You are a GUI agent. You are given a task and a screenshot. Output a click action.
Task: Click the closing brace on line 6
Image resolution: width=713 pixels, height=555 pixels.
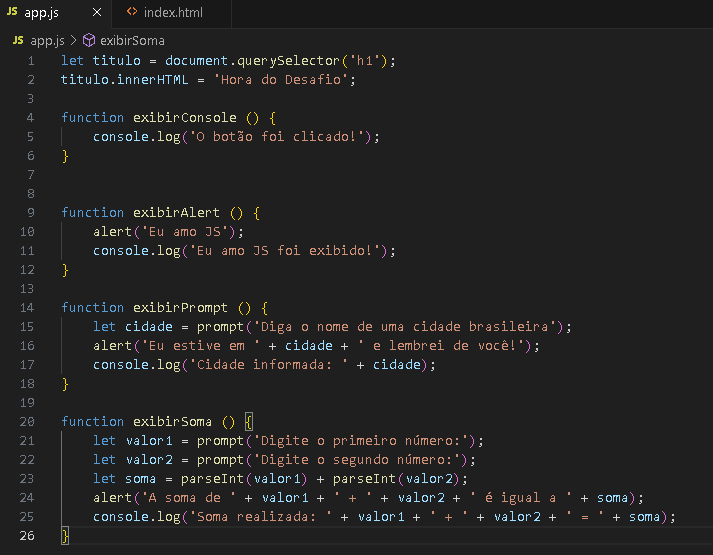[x=65, y=156]
